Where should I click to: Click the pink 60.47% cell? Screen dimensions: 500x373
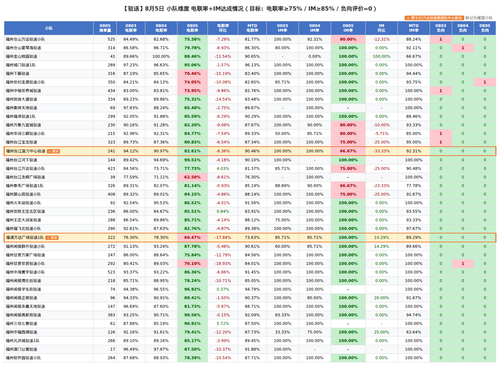click(192, 237)
